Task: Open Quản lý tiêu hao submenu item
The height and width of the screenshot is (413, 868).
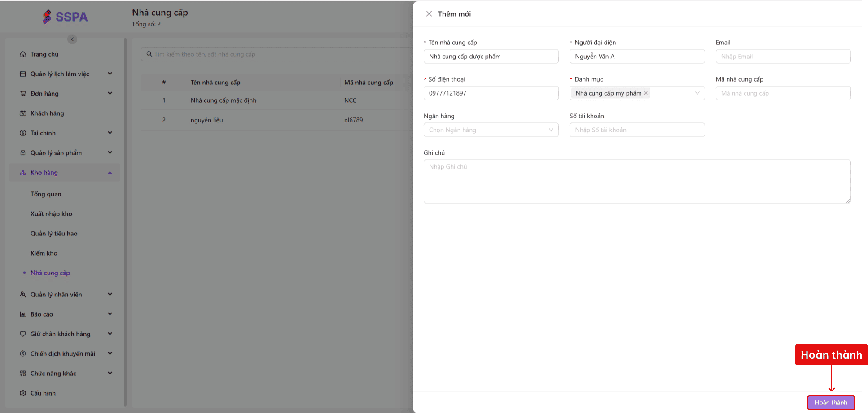Action: coord(54,234)
